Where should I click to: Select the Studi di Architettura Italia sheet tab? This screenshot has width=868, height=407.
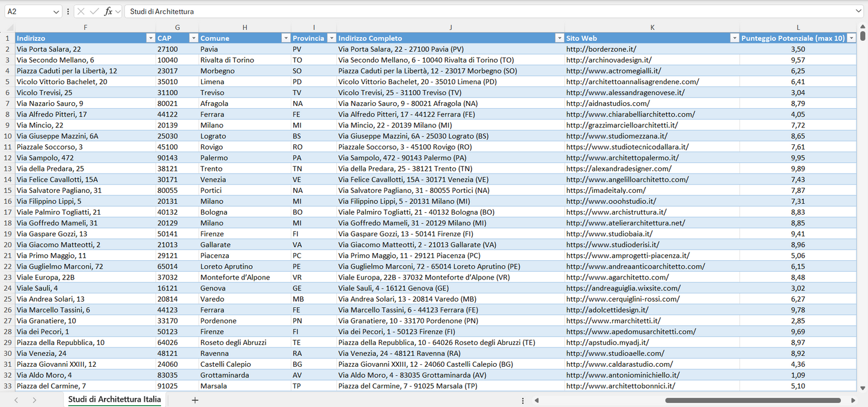coord(114,399)
